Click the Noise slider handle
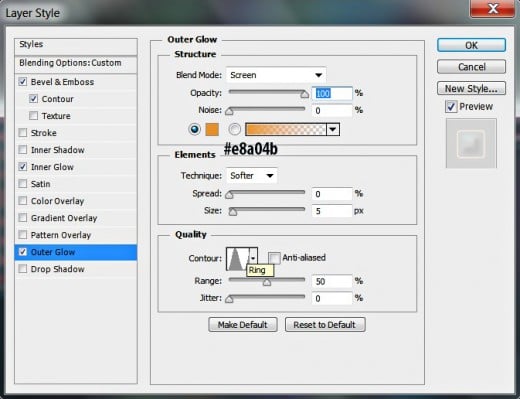Image resolution: width=520 pixels, height=399 pixels. coord(229,111)
